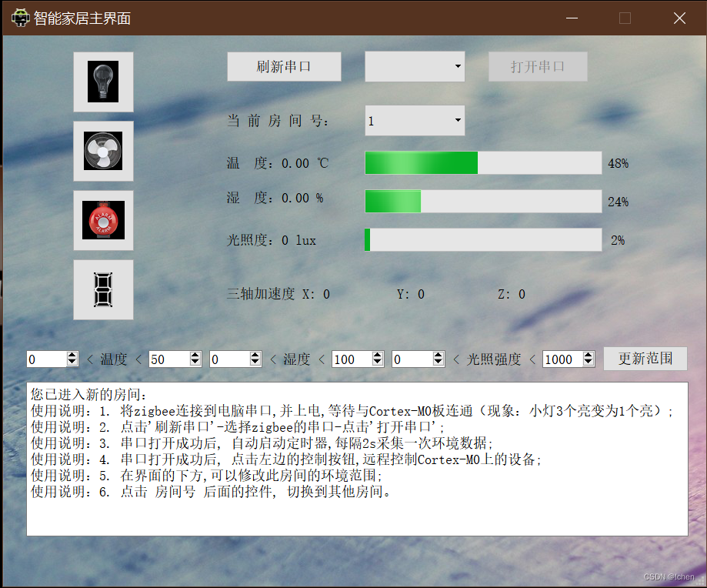707x588 pixels.
Task: Click into the 光照强度 minimum input field
Action: point(412,359)
